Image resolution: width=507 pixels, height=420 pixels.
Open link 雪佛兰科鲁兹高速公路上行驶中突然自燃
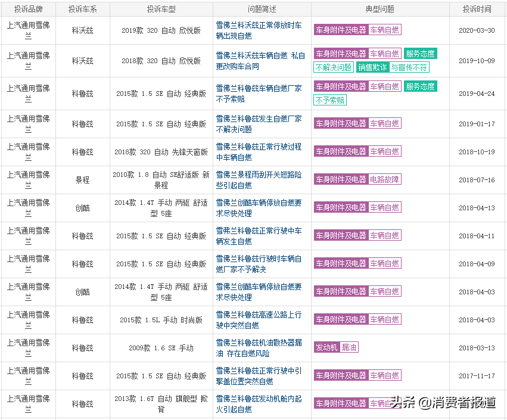259,320
